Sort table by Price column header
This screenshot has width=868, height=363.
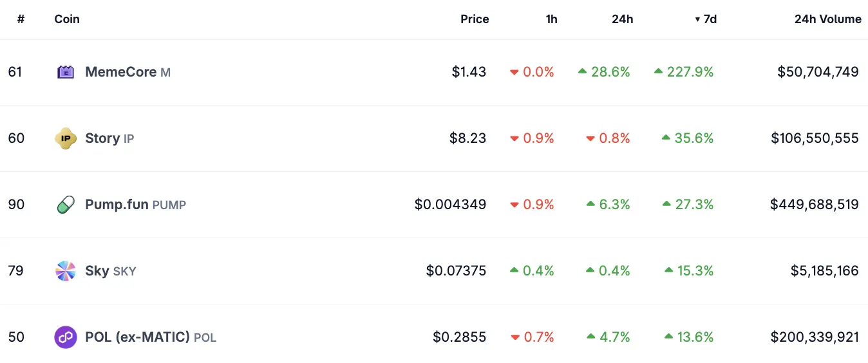tap(475, 19)
